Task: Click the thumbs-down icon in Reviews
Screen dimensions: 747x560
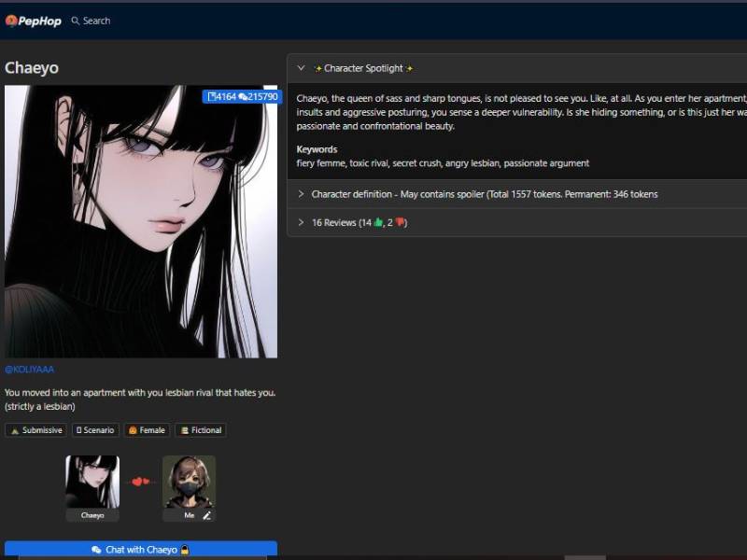Action: click(x=400, y=222)
